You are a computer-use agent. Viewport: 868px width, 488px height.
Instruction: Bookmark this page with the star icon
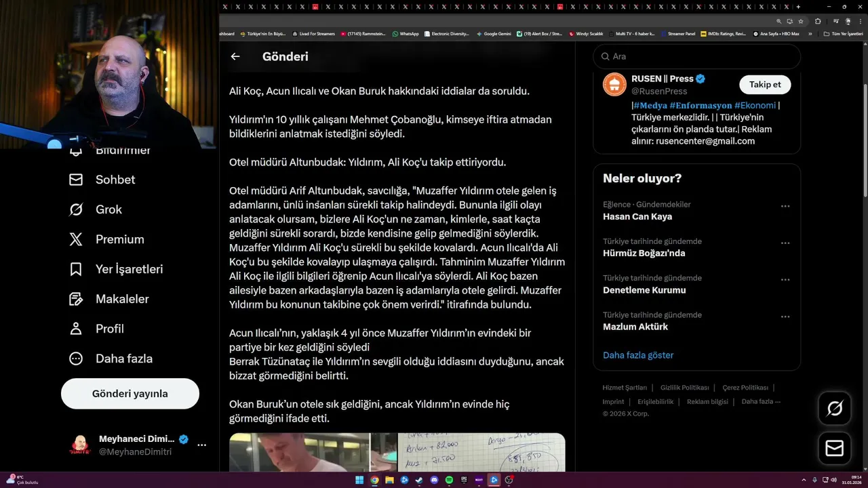click(801, 21)
